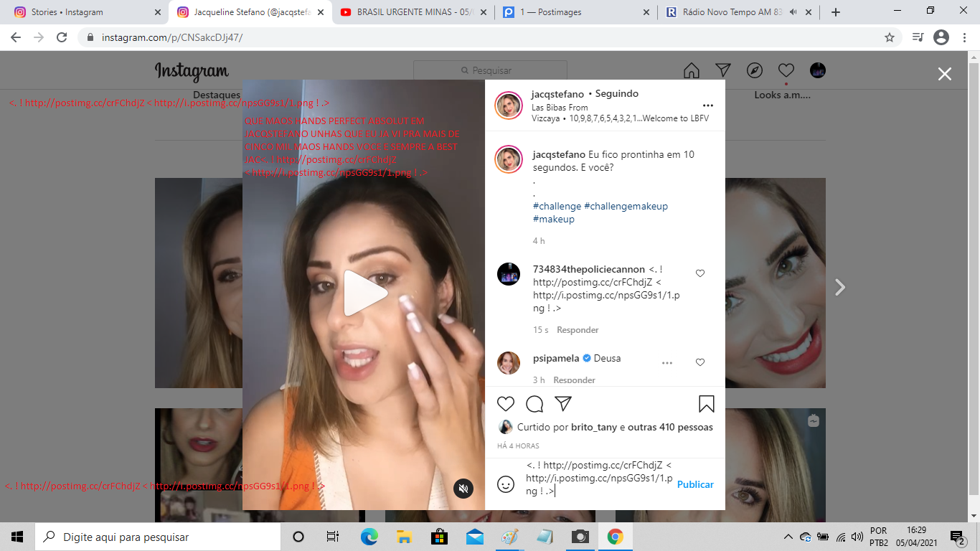Image resolution: width=980 pixels, height=551 pixels.
Task: Open the #makeup hashtag
Action: point(554,219)
